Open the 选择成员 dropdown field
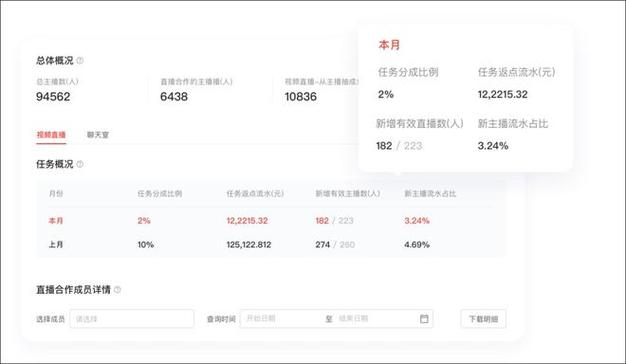Image resolution: width=626 pixels, height=364 pixels. pyautogui.click(x=132, y=318)
